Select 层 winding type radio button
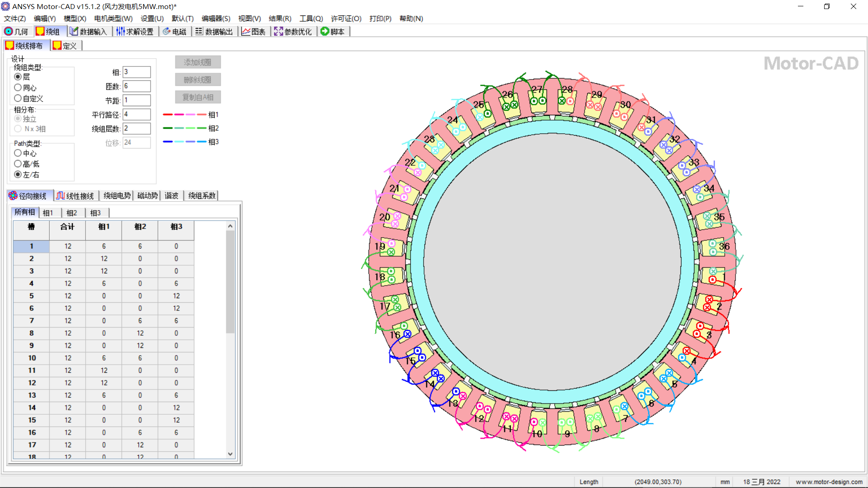This screenshot has height=488, width=868. 18,77
